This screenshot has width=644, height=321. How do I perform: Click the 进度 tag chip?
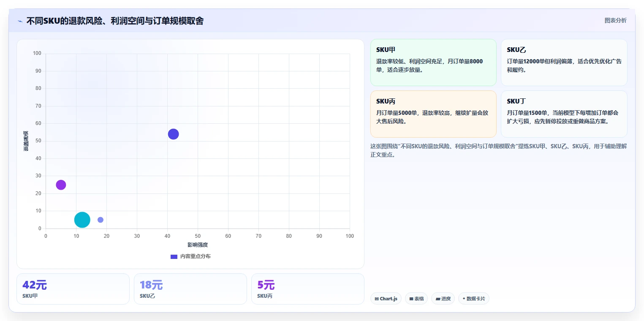click(x=443, y=299)
